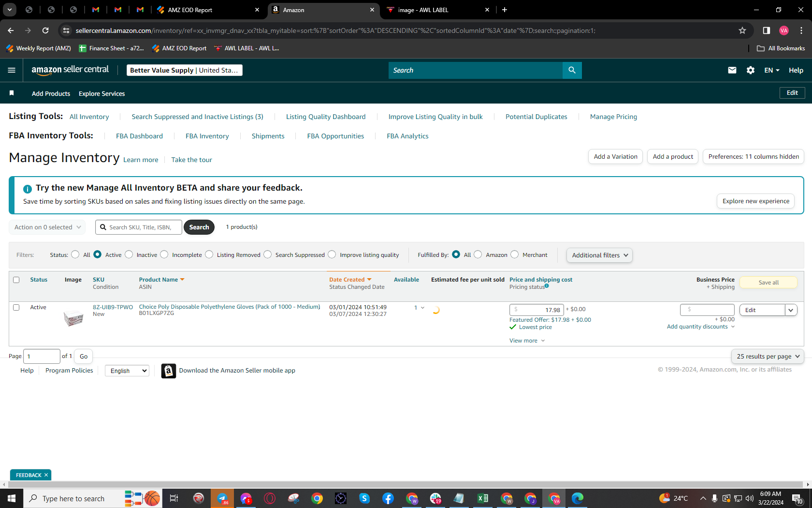Check the row checkbox for SKU 8Z-UIB9-TPWO
Screen dimensions: 812x508
(16, 307)
